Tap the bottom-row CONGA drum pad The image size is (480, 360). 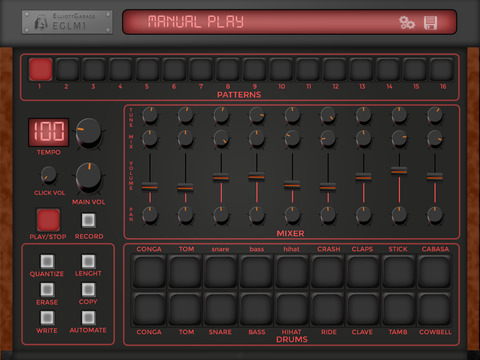149,309
